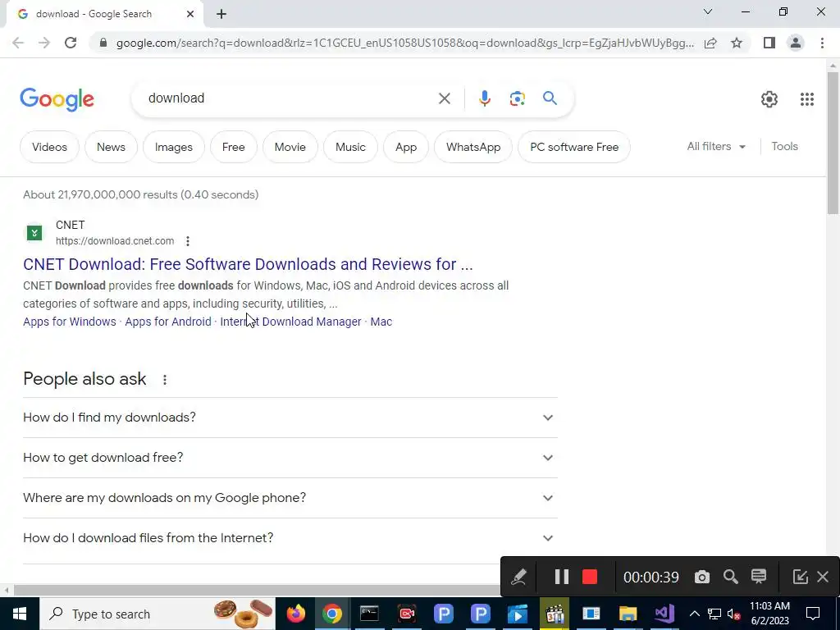Open the search Tools button
Image resolution: width=840 pixels, height=630 pixels.
coord(784,146)
